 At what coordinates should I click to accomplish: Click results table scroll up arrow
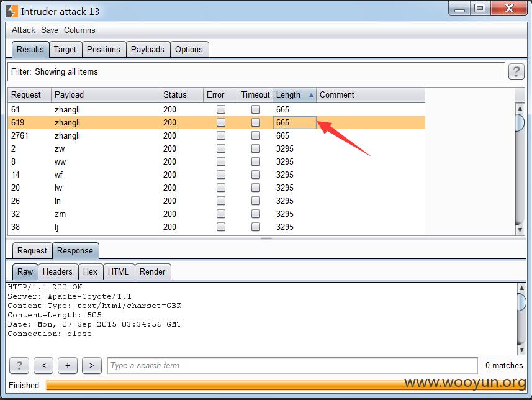520,109
